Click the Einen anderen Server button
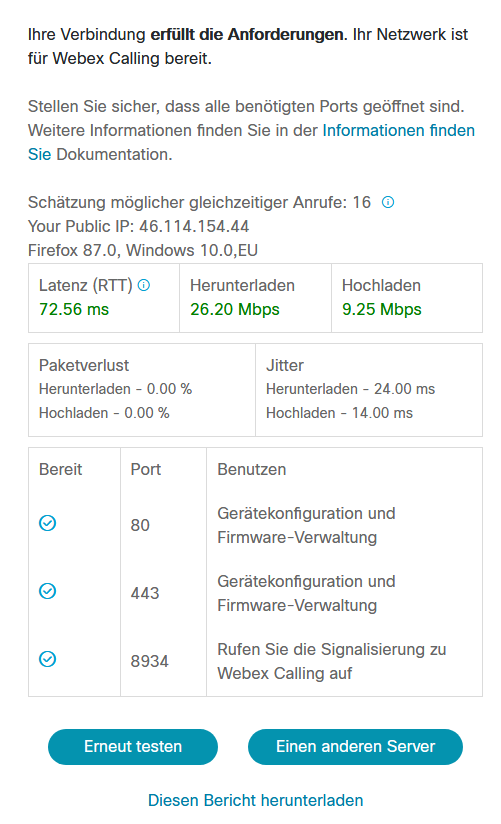Image resolution: width=501 pixels, height=824 pixels. coord(355,747)
